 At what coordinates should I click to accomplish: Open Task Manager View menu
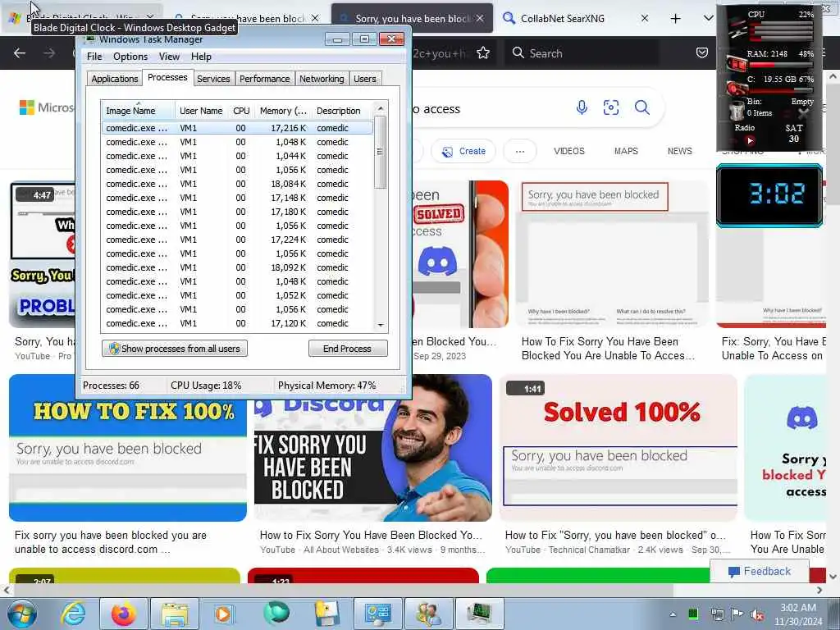(x=169, y=57)
